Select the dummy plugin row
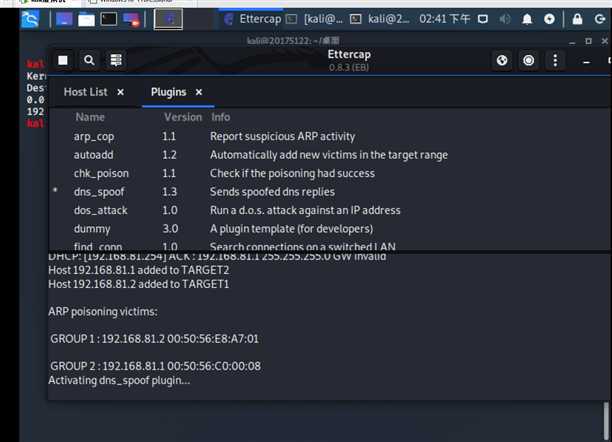612x442 pixels. pos(329,229)
